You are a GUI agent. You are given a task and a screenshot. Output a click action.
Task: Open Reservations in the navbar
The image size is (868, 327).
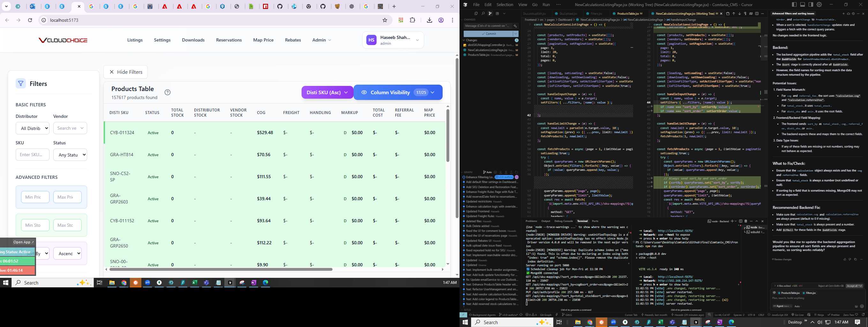(229, 40)
